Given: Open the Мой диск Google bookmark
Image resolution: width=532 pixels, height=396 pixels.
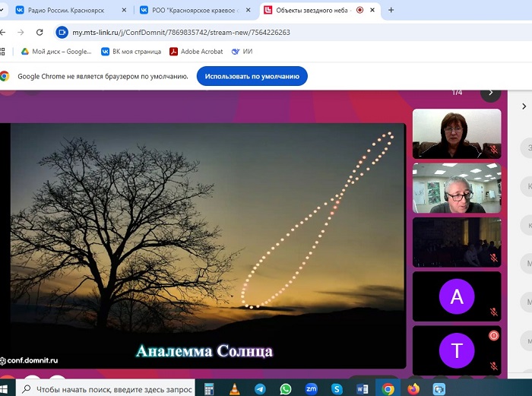Looking at the screenshot, I should click(x=55, y=52).
